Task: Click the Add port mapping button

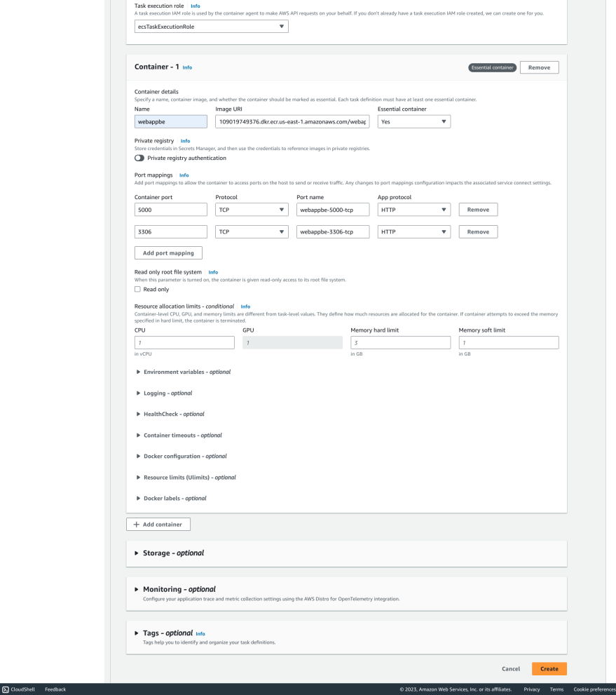Action: pos(168,252)
